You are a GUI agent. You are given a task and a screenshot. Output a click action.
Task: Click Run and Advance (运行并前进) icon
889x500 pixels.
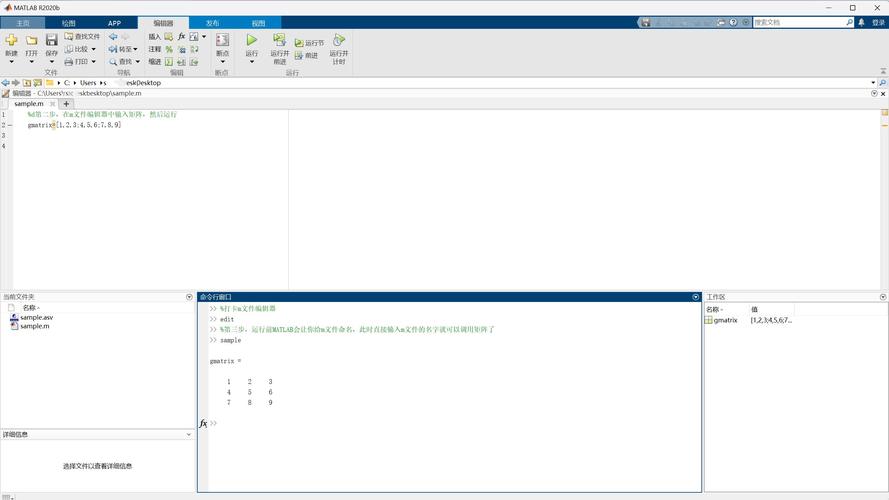point(279,42)
